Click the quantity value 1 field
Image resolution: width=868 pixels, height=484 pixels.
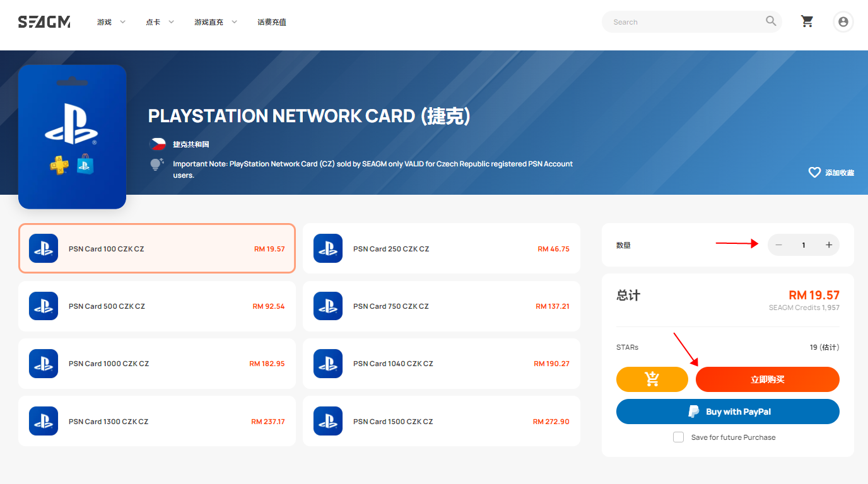[x=804, y=245]
